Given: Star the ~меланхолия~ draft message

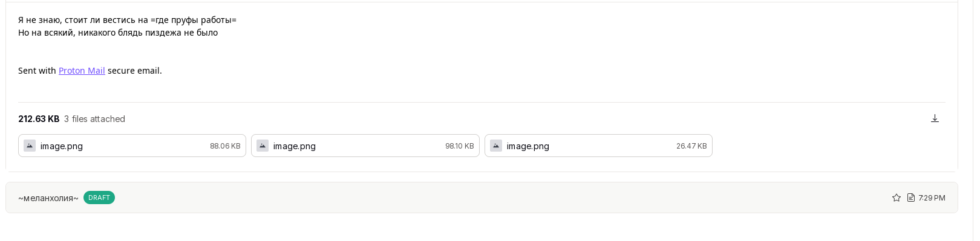Looking at the screenshot, I should tap(897, 198).
